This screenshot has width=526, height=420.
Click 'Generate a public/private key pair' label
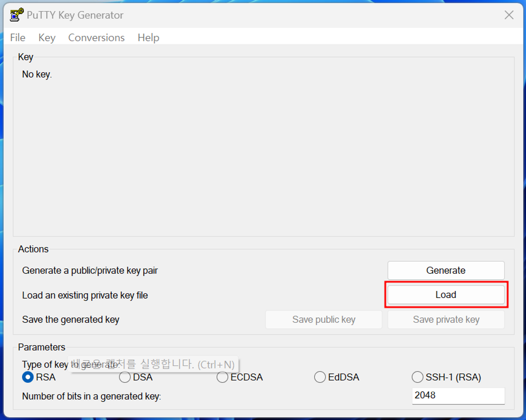pos(90,271)
